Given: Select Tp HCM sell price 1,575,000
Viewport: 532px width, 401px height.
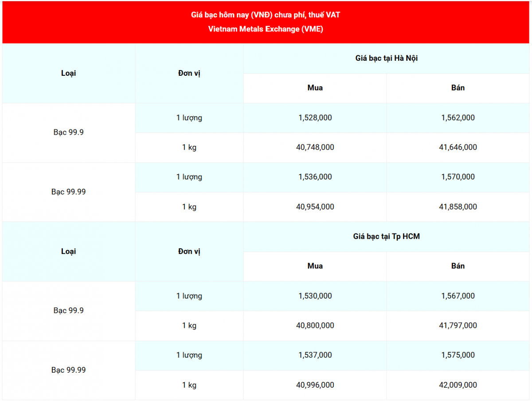Looking at the screenshot, I should click(458, 355).
